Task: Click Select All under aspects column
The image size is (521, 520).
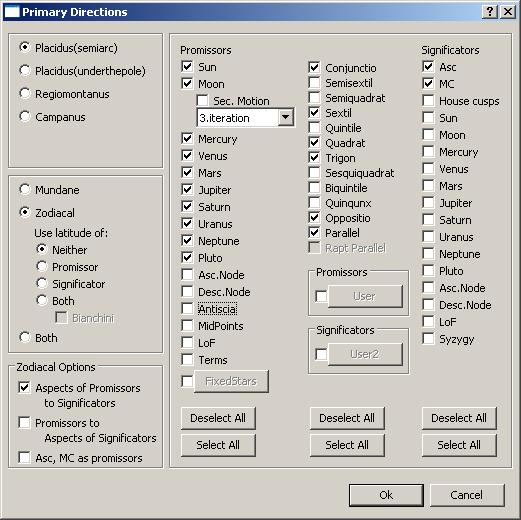Action: pyautogui.click(x=347, y=445)
